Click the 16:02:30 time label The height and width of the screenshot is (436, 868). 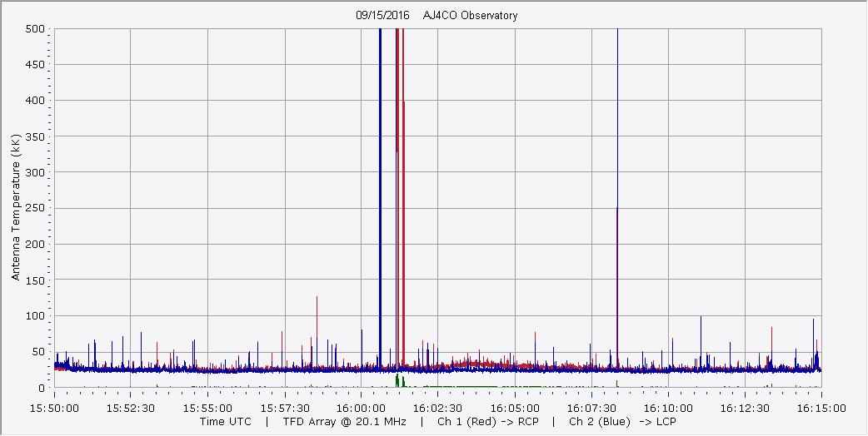[438, 409]
